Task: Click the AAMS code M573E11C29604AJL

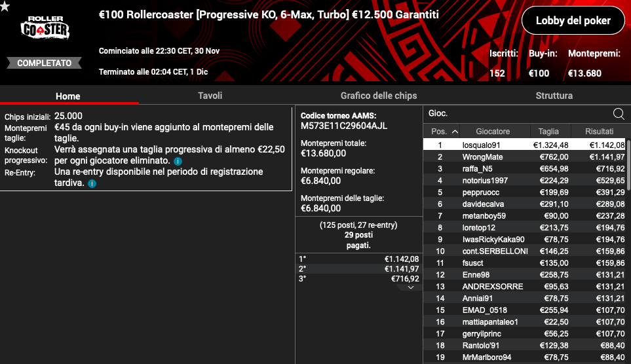Action: [x=344, y=126]
